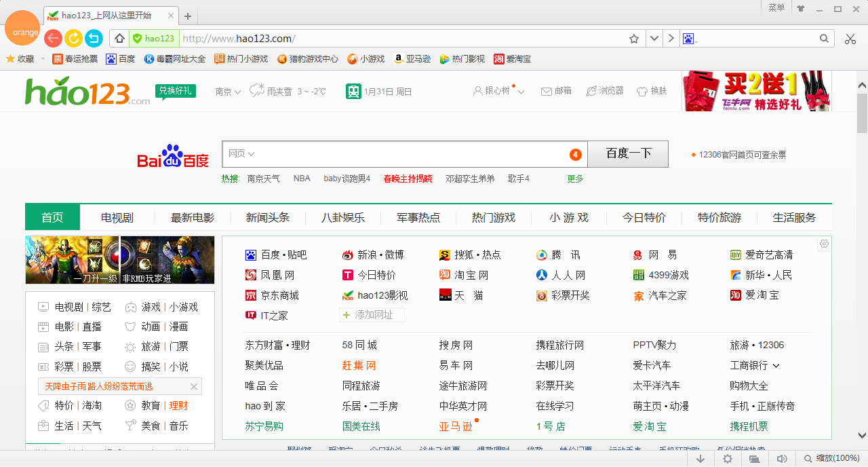868x467 pixels.
Task: Switch to the 电视剧 navigation tab
Action: point(117,218)
